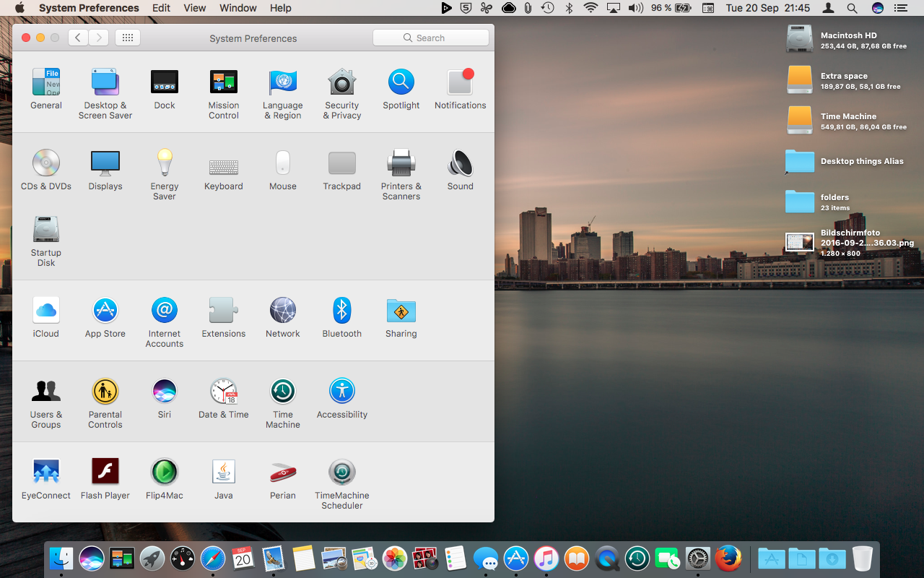Open Security & Privacy preferences
The image size is (924, 578).
pos(342,82)
